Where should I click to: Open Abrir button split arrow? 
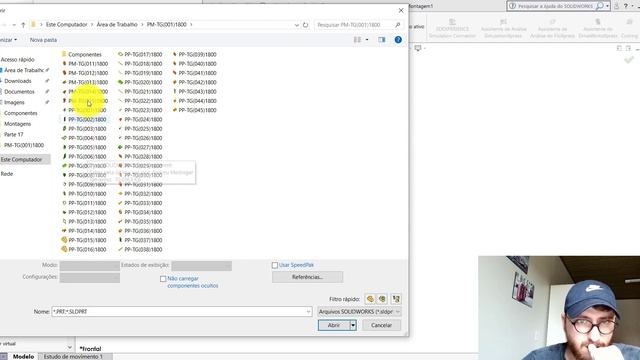tap(353, 325)
